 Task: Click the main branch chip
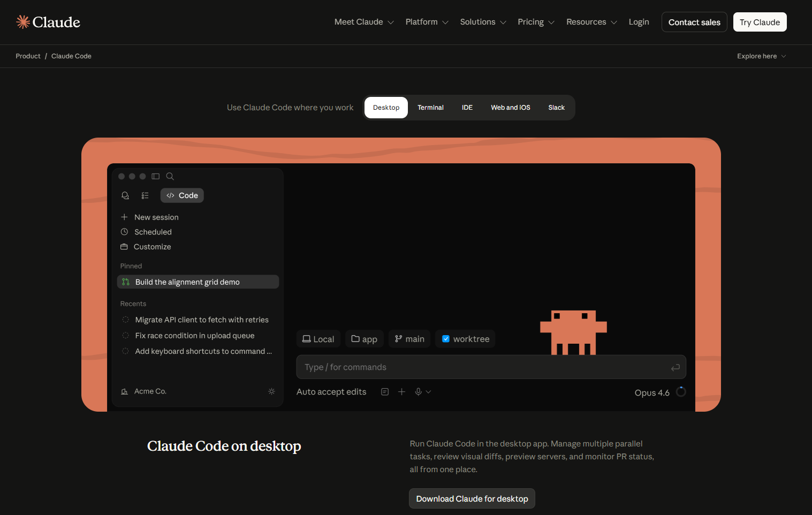point(409,339)
